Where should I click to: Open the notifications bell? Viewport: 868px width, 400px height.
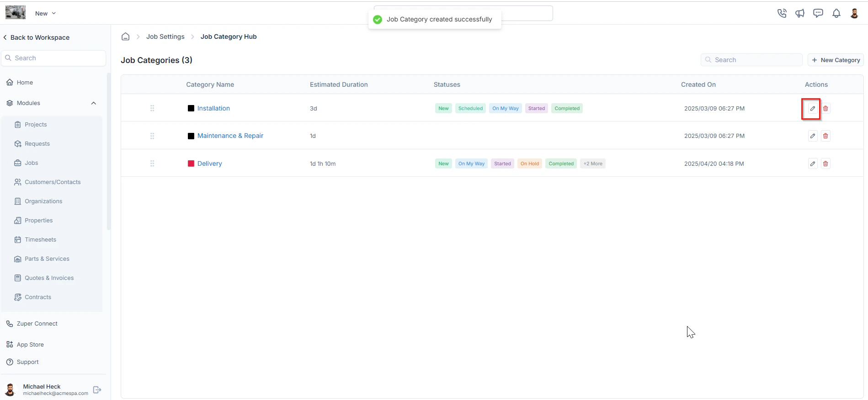pyautogui.click(x=836, y=13)
